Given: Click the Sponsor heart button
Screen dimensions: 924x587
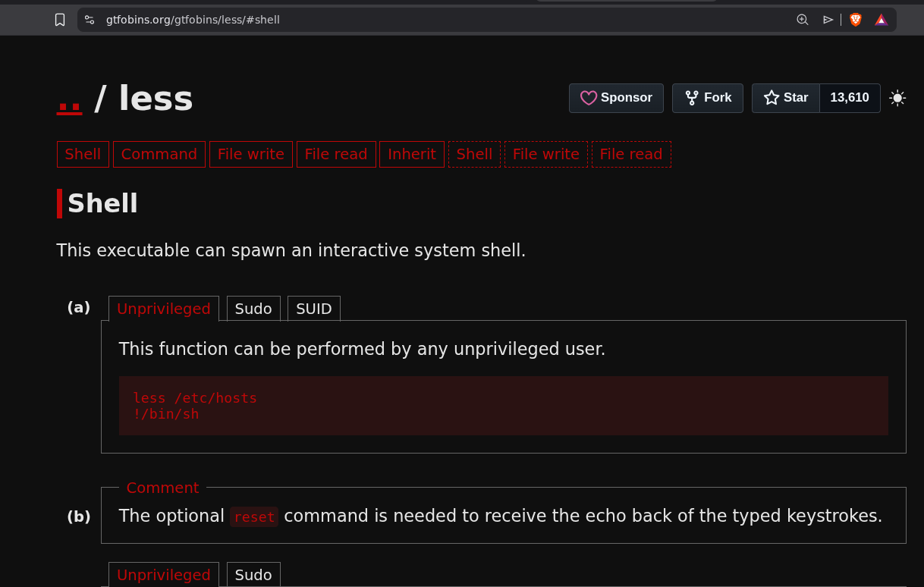Looking at the screenshot, I should 616,98.
